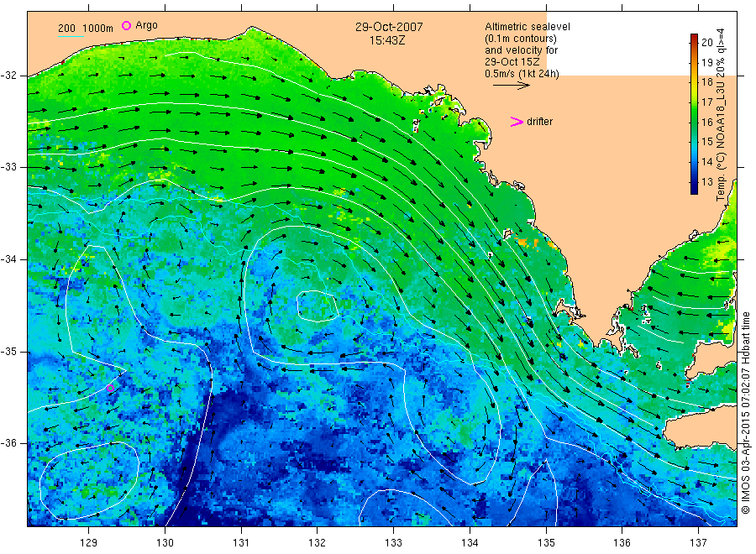Click the longitude label 135
756x554 pixels.
pyautogui.click(x=546, y=543)
